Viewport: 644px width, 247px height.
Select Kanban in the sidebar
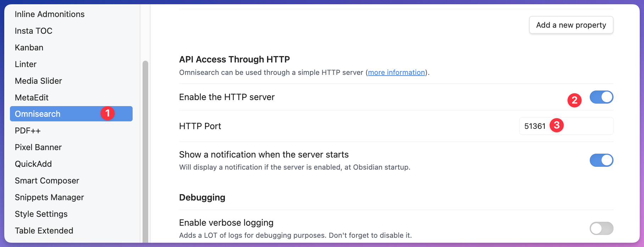[x=29, y=48]
